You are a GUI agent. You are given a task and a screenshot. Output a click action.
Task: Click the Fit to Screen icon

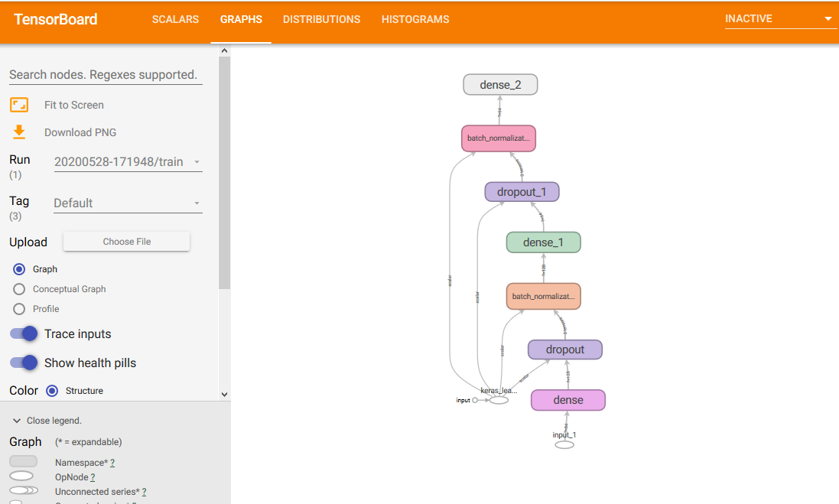[19, 105]
